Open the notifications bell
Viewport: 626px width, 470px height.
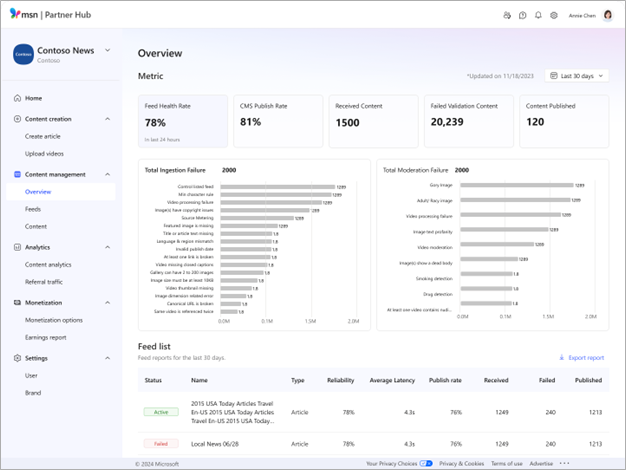(x=538, y=16)
